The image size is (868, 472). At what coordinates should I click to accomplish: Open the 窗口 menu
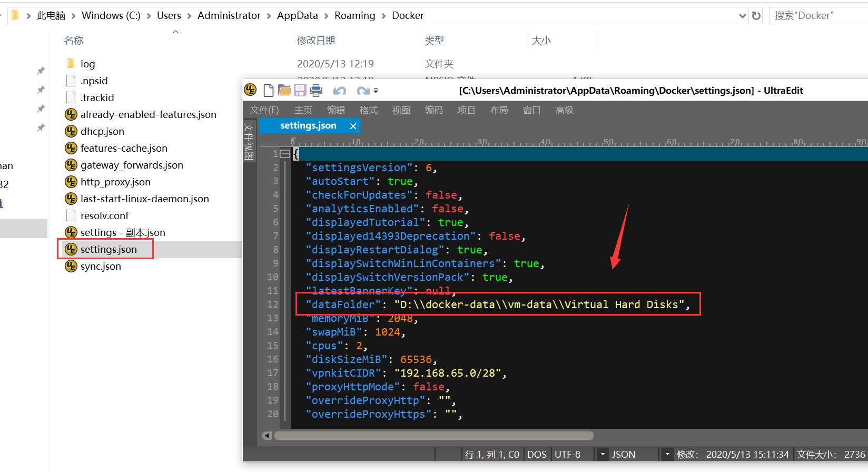(532, 110)
